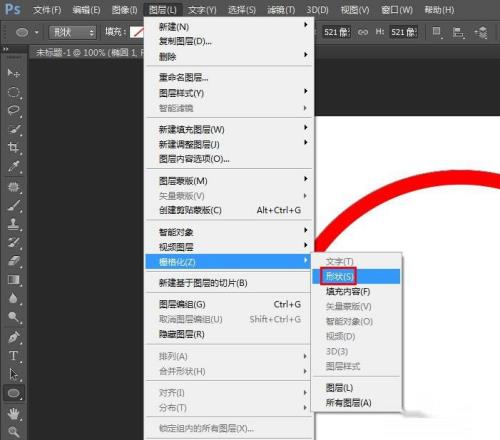Choose 图层编组(G) menu item
The width and height of the screenshot is (500, 440).
[x=229, y=304]
